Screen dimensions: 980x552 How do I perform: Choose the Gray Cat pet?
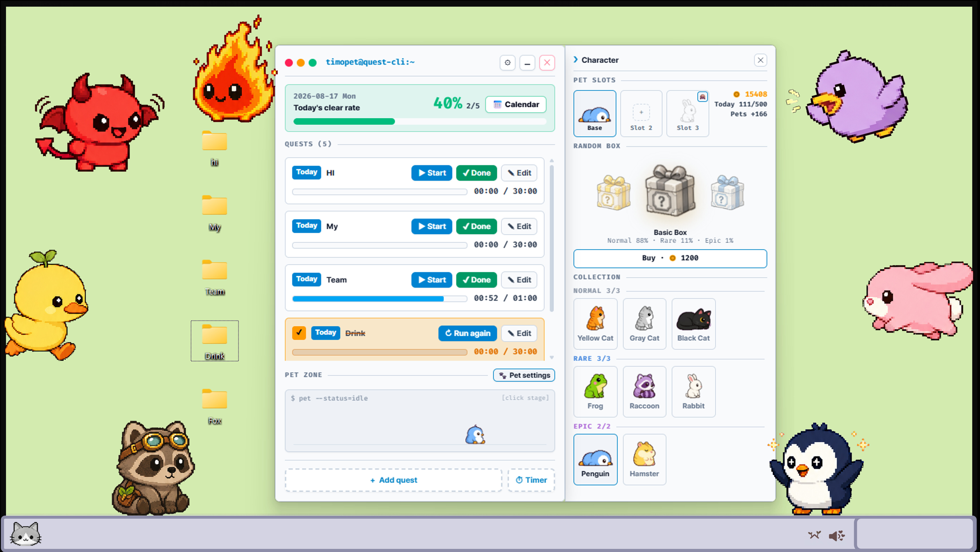pyautogui.click(x=644, y=324)
